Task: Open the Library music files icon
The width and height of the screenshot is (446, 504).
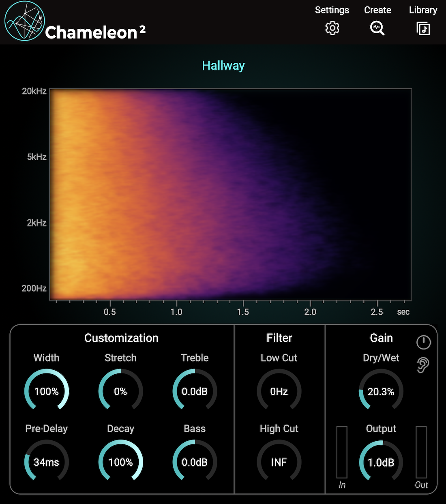Action: click(423, 28)
